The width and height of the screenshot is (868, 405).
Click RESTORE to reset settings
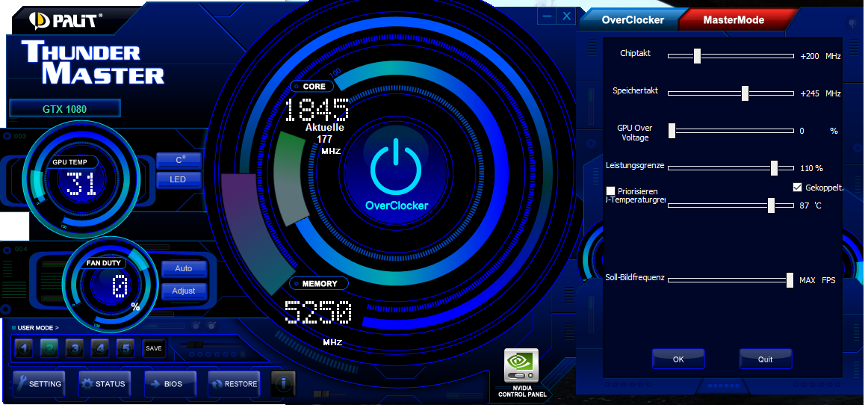click(x=234, y=384)
